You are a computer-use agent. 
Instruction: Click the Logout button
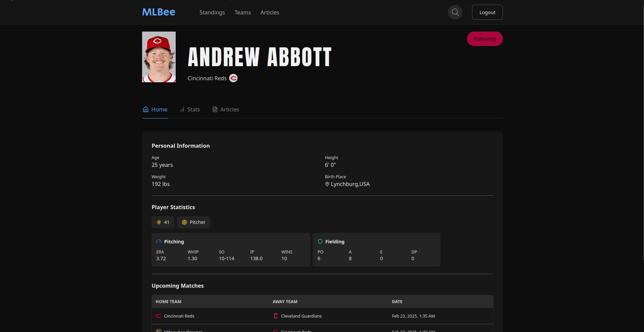pos(487,12)
